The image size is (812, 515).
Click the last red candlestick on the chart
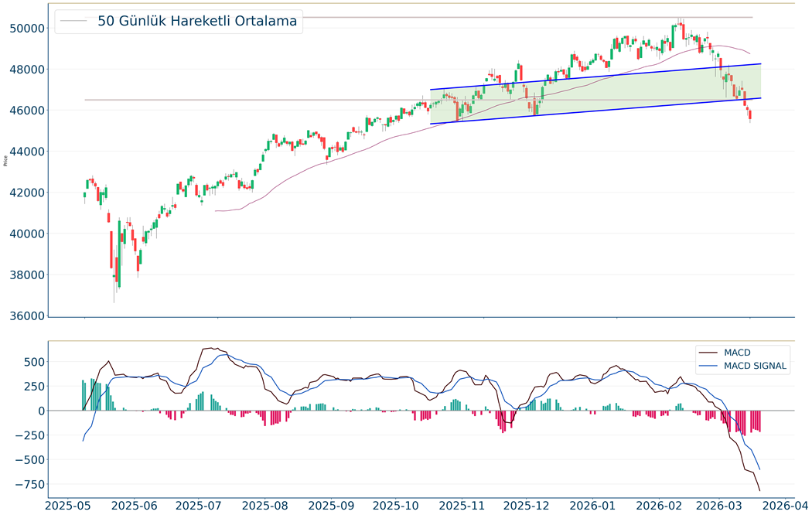[750, 115]
